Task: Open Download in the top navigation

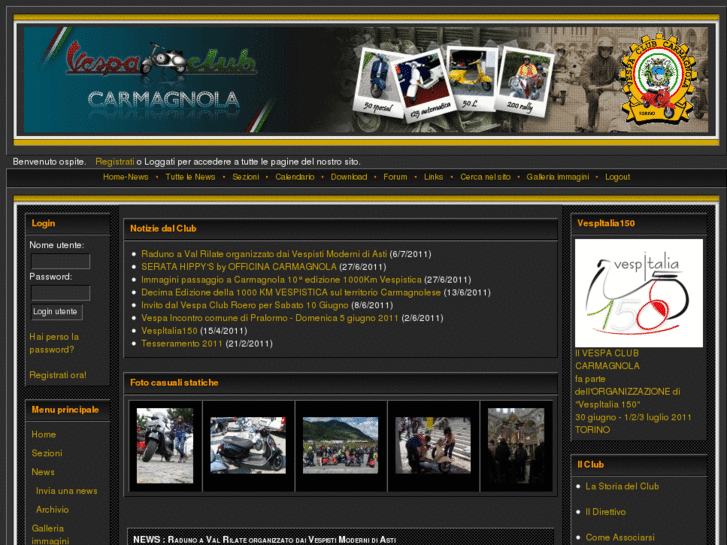Action: click(349, 177)
